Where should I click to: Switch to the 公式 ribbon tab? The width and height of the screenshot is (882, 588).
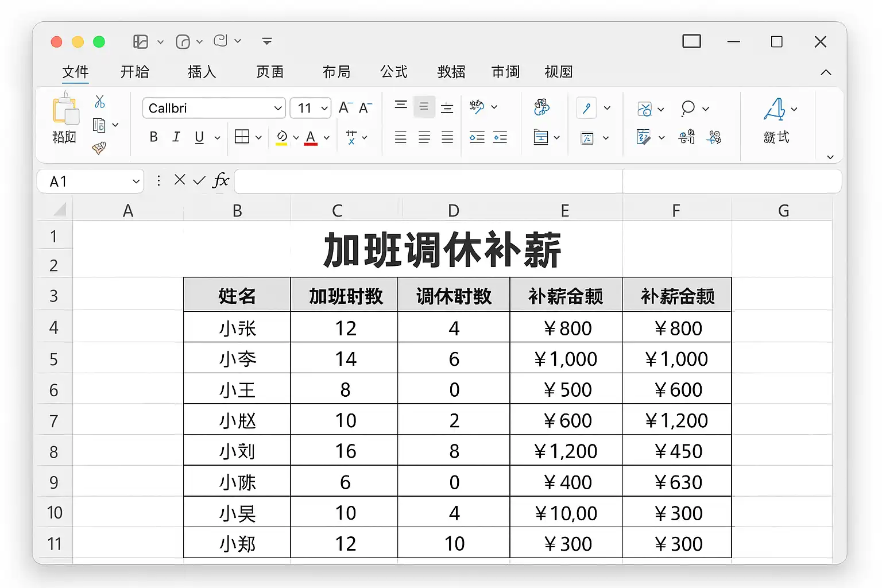(x=394, y=72)
